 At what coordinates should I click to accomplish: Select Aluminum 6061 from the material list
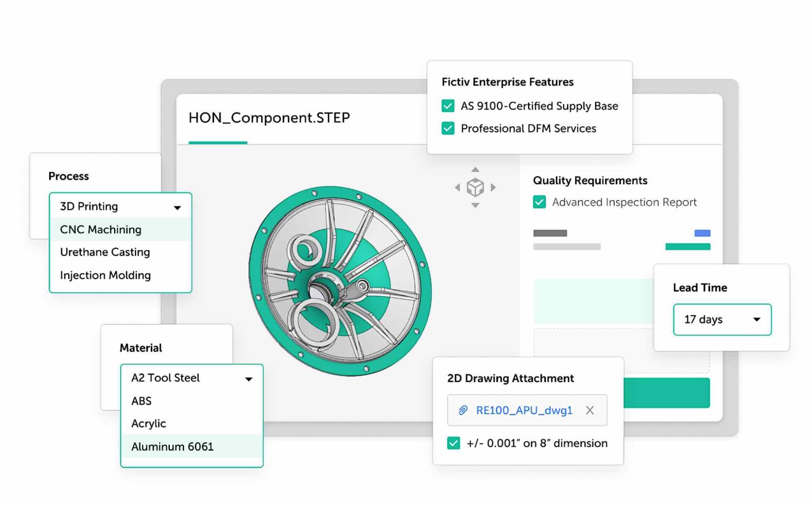pyautogui.click(x=172, y=446)
